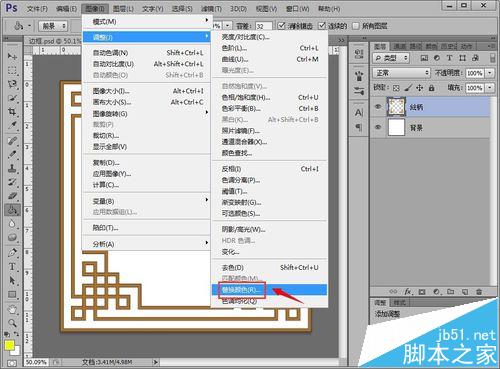The height and width of the screenshot is (369, 500).
Task: Choose 反相(I) from adjustments submenu
Action: [269, 169]
